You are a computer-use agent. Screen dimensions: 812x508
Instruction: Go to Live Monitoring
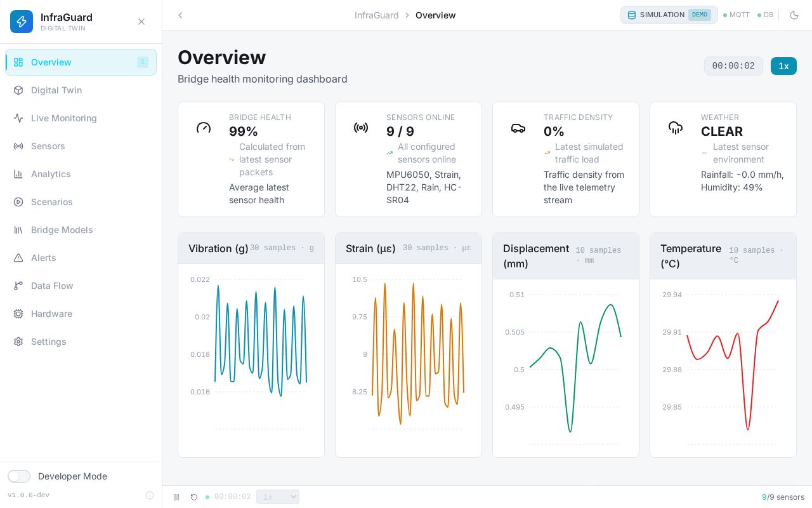tap(81, 118)
